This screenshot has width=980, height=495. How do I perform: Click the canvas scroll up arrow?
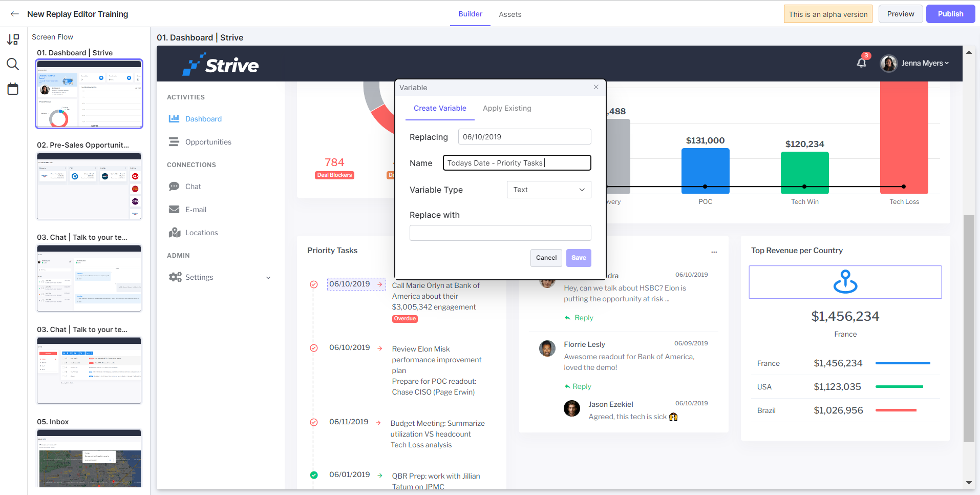click(x=969, y=52)
